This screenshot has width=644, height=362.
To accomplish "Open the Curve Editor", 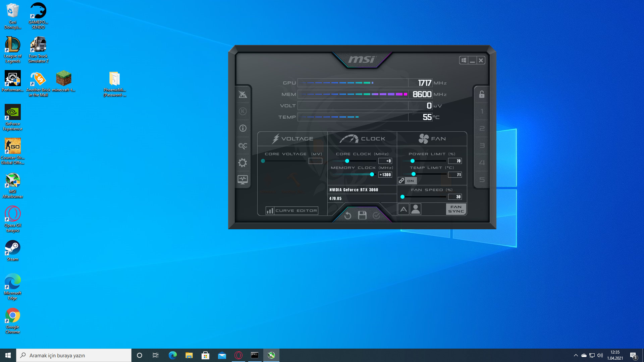I will (292, 210).
